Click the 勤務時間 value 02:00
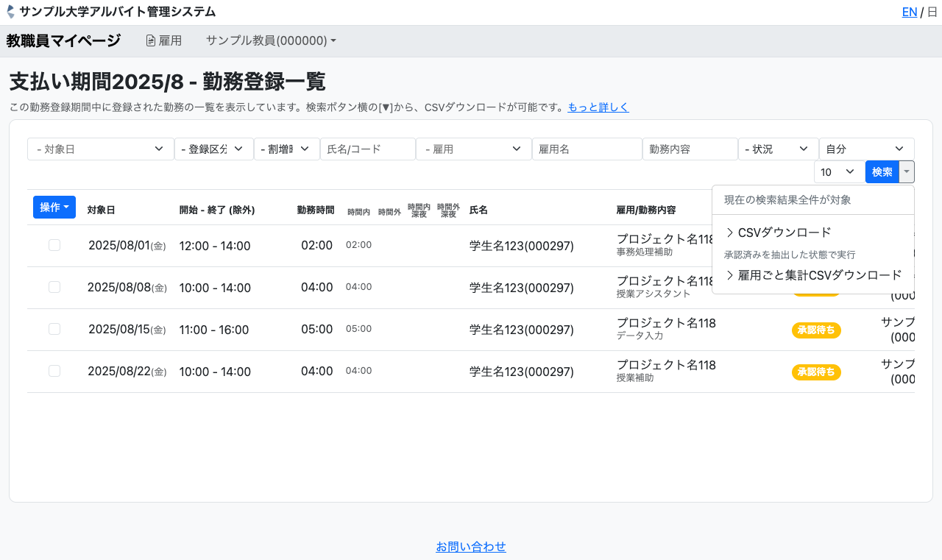Viewport: 942px width, 560px height. [x=316, y=246]
